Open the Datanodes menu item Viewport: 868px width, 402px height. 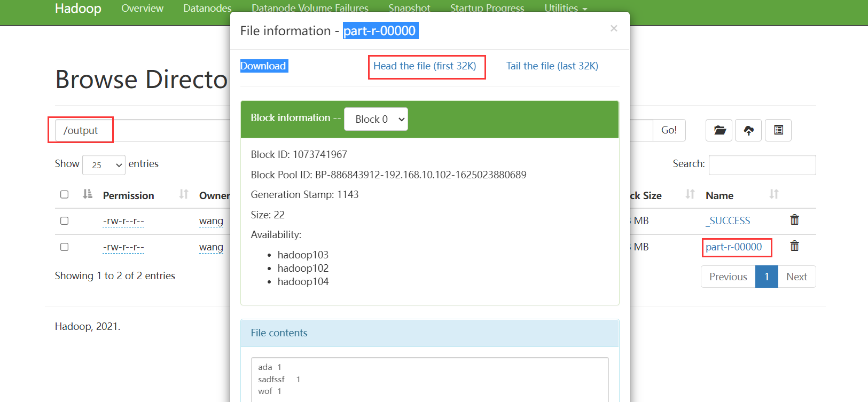pos(207,8)
